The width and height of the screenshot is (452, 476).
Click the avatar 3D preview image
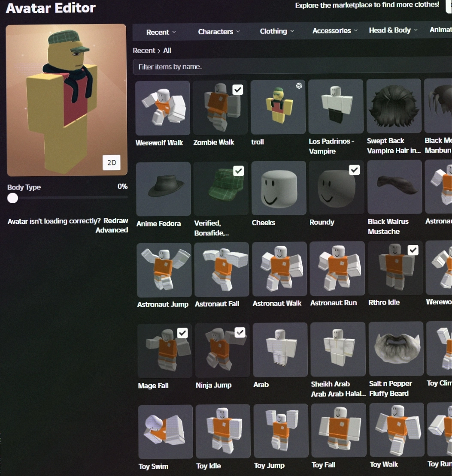[67, 100]
